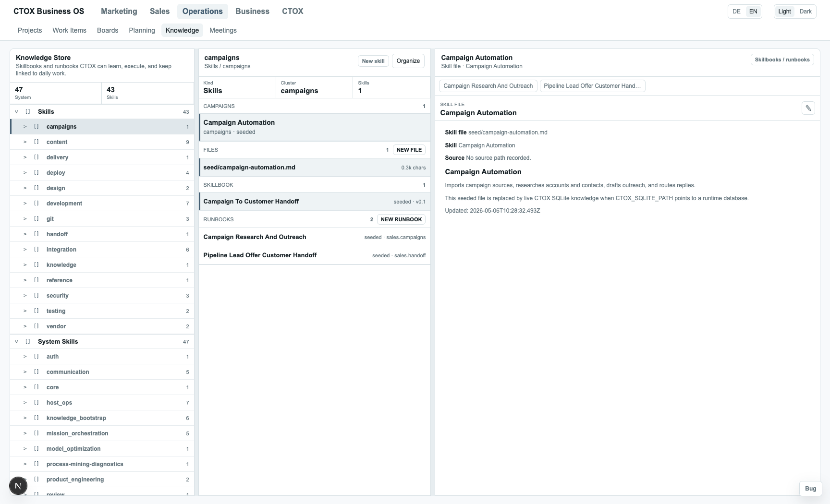Click bracket icon next to deploy cluster
Image resolution: width=830 pixels, height=504 pixels.
[36, 173]
